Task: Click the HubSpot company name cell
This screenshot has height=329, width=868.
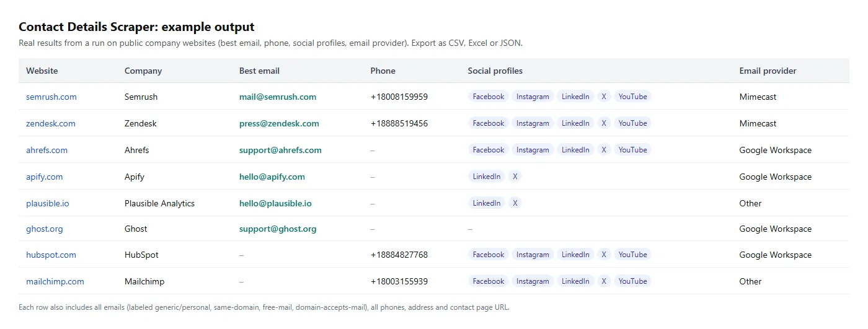Action: pos(141,255)
